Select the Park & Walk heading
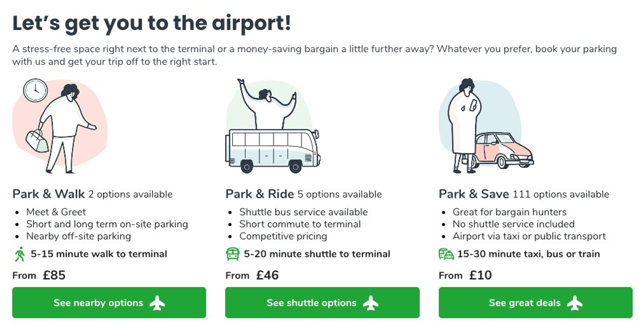The image size is (644, 325). (48, 194)
